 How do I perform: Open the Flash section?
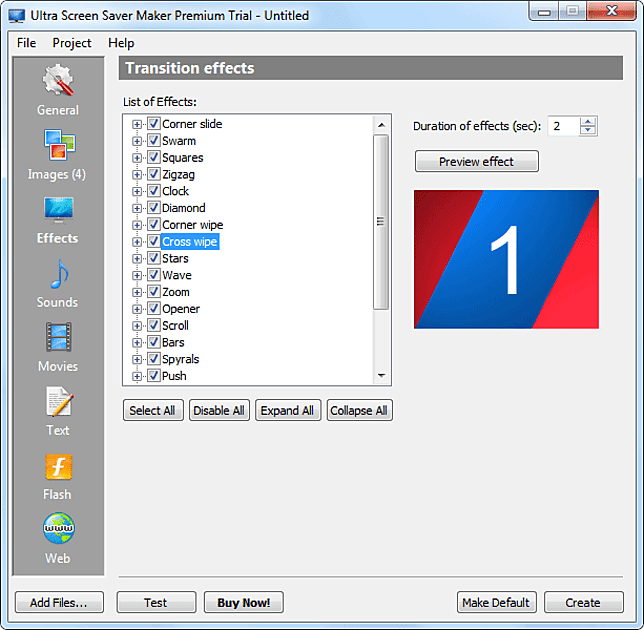pyautogui.click(x=58, y=476)
